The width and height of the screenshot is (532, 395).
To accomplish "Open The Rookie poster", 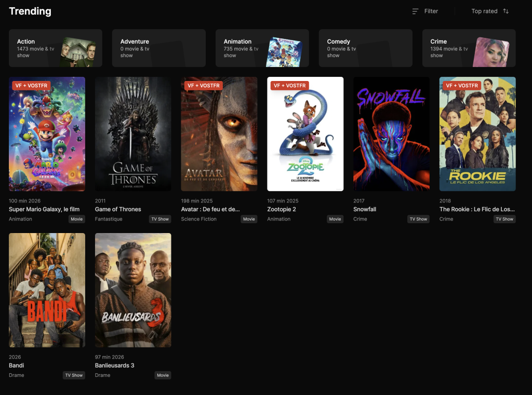I will 477,134.
